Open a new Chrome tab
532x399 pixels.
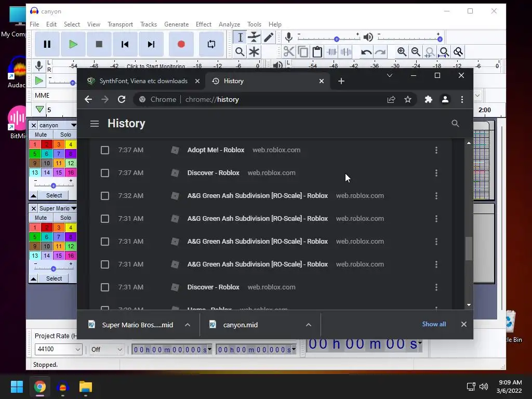point(341,81)
